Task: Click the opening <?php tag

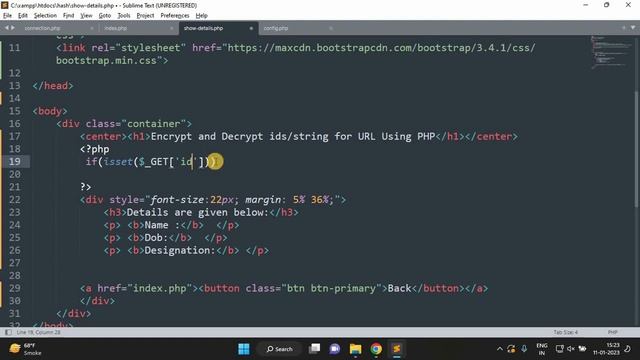Action: [95, 149]
